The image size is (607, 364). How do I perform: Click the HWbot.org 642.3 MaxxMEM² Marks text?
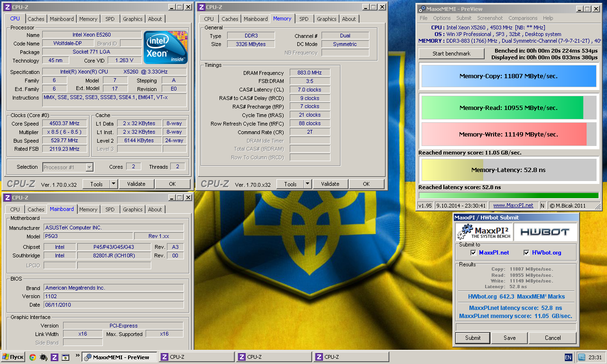tap(516, 297)
